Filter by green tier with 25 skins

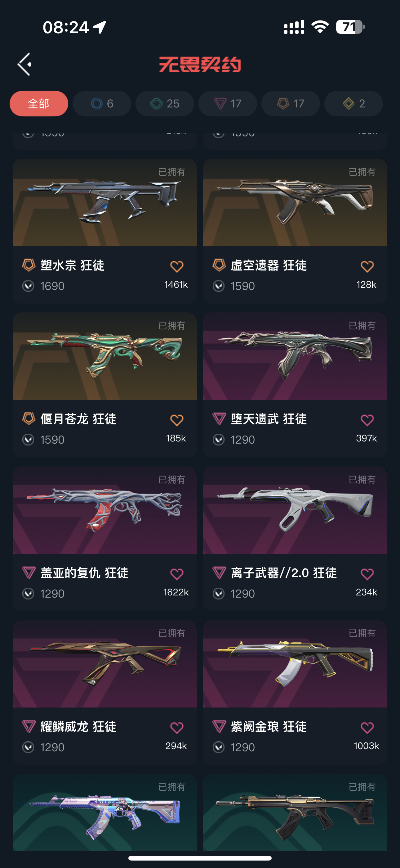[x=165, y=103]
